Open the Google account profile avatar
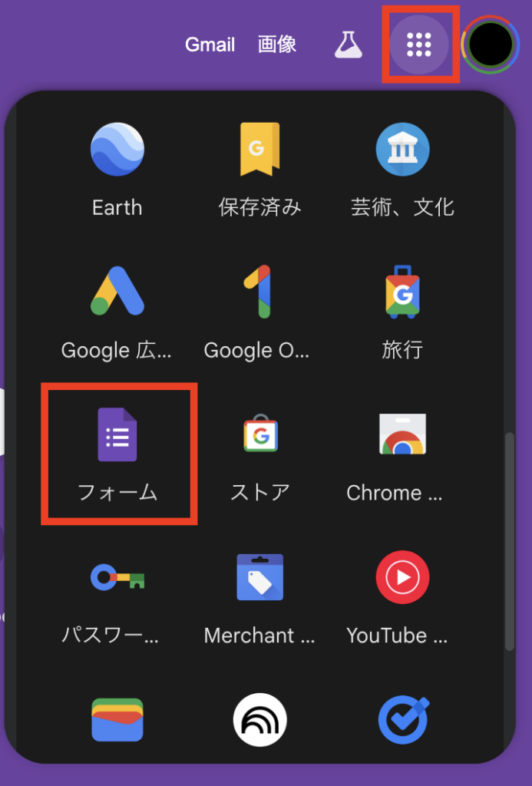Image resolution: width=532 pixels, height=786 pixels. (490, 45)
